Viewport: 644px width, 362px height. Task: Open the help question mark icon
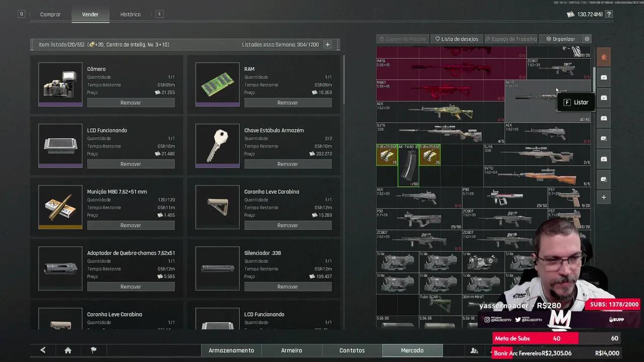609,15
